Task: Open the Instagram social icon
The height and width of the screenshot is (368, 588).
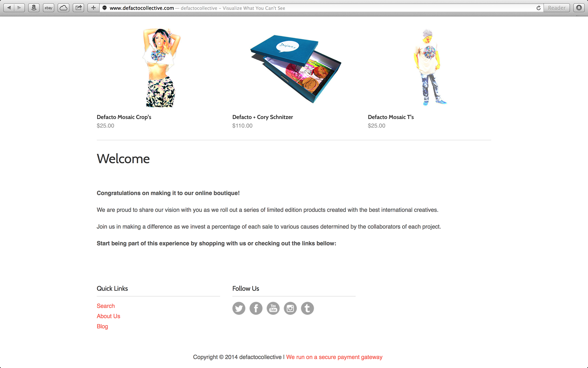Action: [290, 308]
